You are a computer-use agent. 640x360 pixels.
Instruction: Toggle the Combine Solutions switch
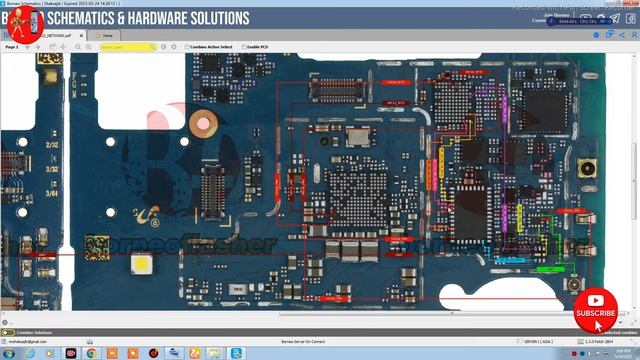[x=8, y=333]
